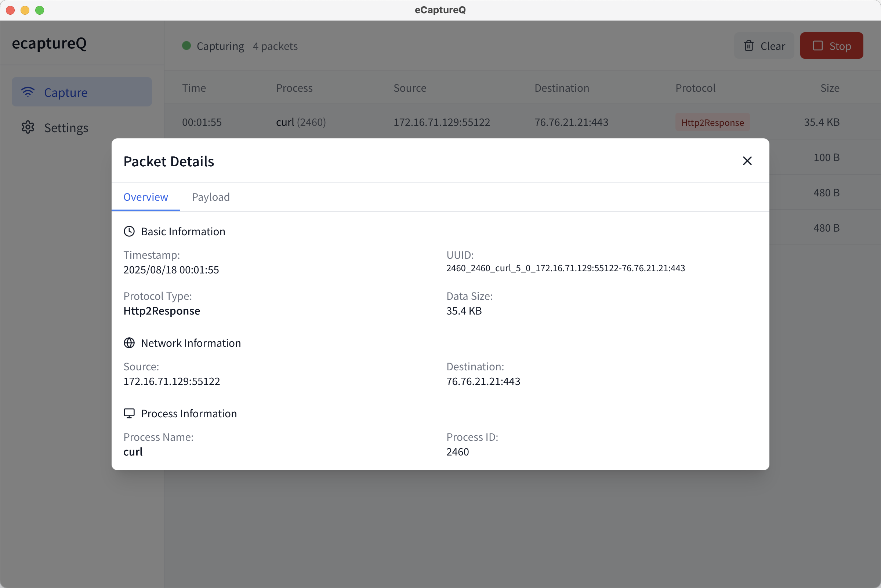Viewport: 881px width, 588px height.
Task: Switch to the Payload tab
Action: click(x=210, y=197)
